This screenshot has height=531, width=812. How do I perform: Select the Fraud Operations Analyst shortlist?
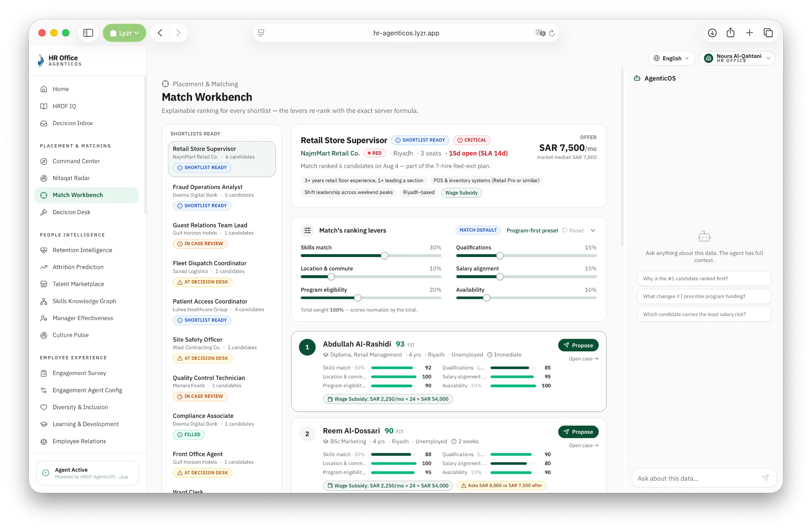click(222, 197)
